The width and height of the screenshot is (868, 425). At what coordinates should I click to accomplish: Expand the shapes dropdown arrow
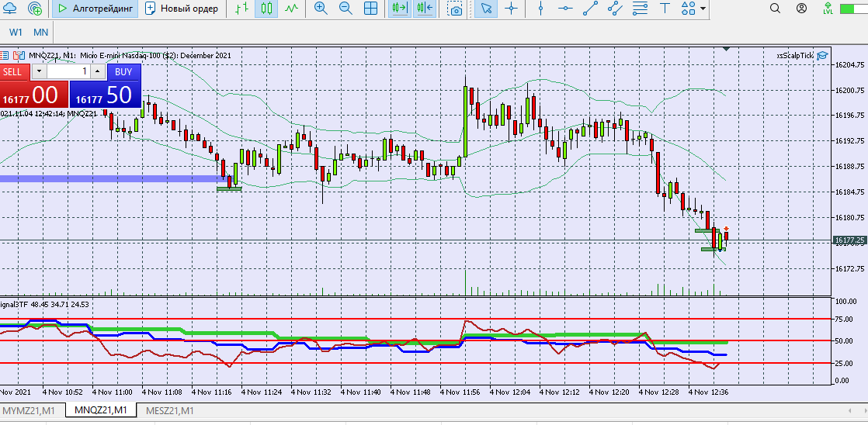click(x=703, y=9)
